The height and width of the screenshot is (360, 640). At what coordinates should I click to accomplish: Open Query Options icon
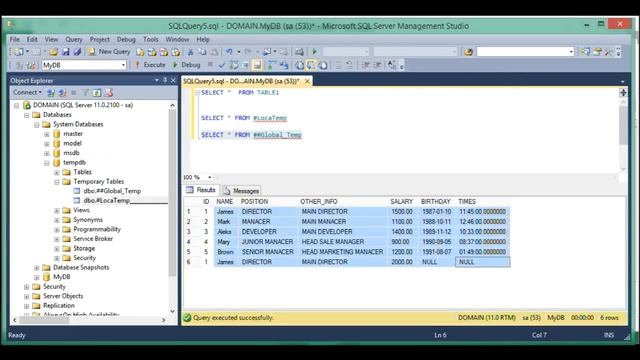click(x=246, y=65)
